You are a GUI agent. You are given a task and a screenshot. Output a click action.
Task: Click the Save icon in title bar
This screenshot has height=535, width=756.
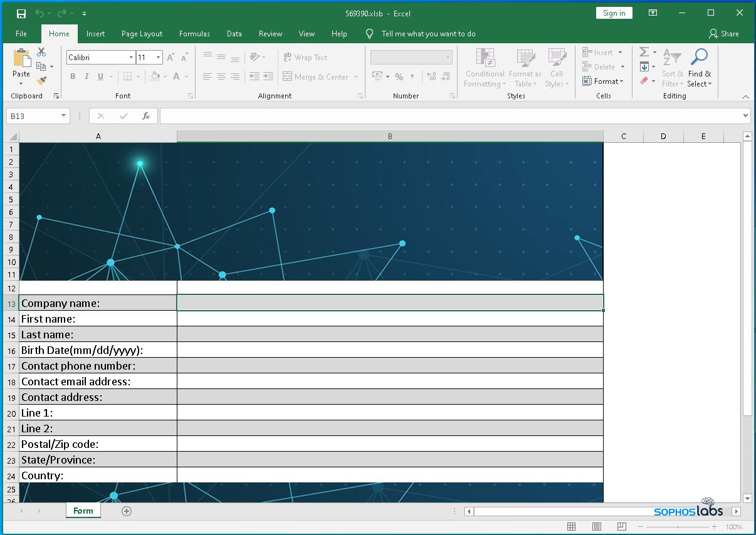[x=21, y=13]
